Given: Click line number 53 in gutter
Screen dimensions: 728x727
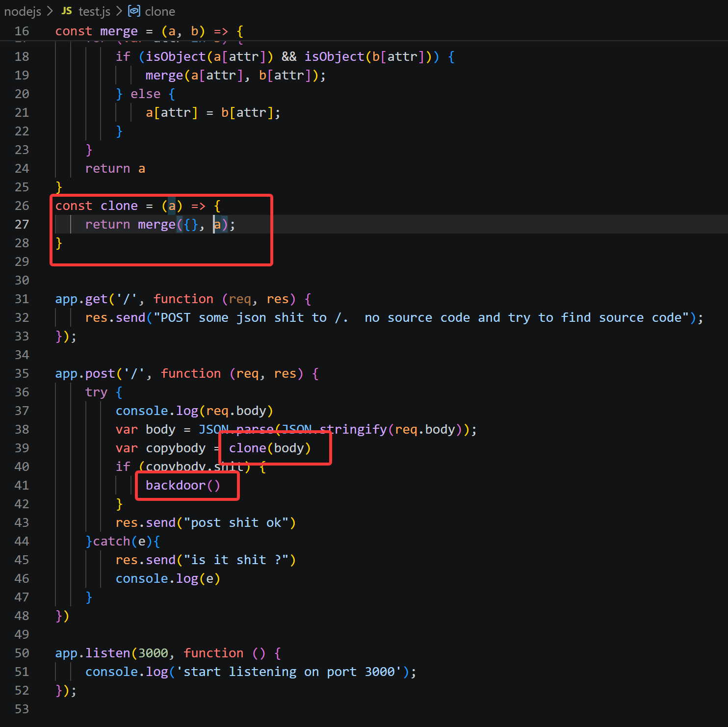Looking at the screenshot, I should tap(22, 709).
